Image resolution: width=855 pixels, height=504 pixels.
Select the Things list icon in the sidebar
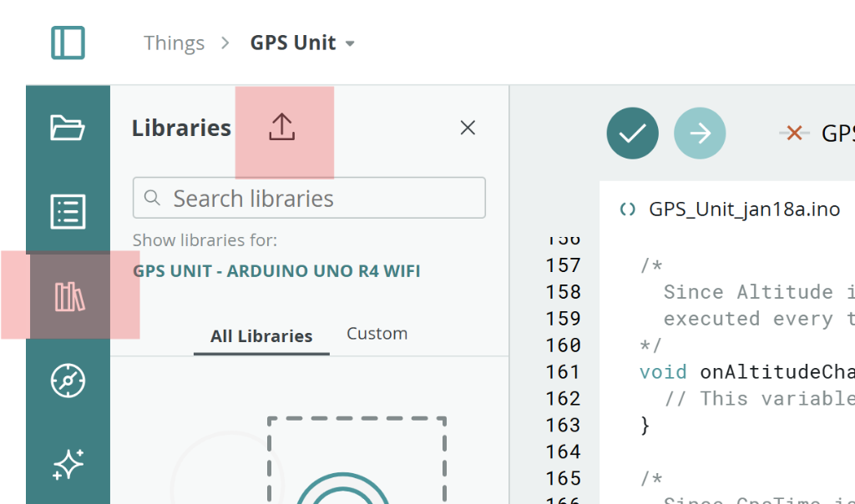68,212
